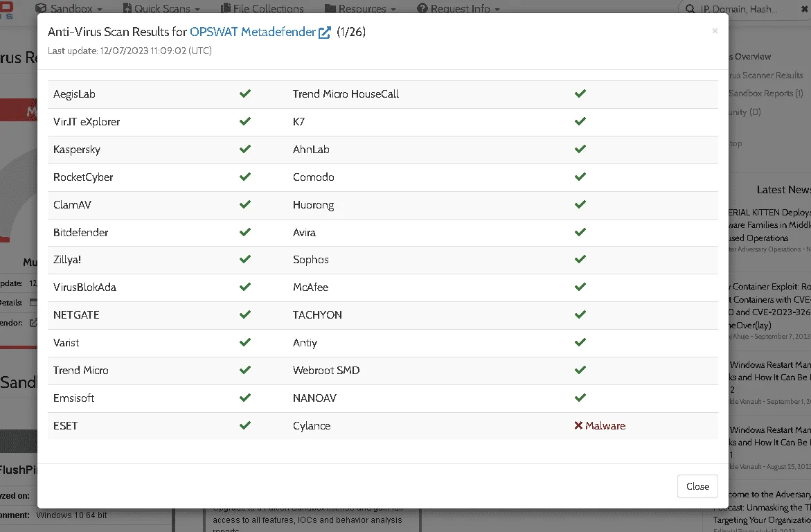The image size is (811, 532).
Task: Click the Avira checkmark icon
Action: tap(580, 232)
